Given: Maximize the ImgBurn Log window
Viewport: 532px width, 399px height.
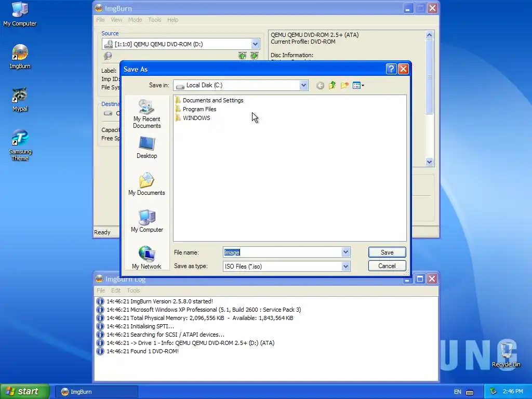Looking at the screenshot, I should pos(420,279).
